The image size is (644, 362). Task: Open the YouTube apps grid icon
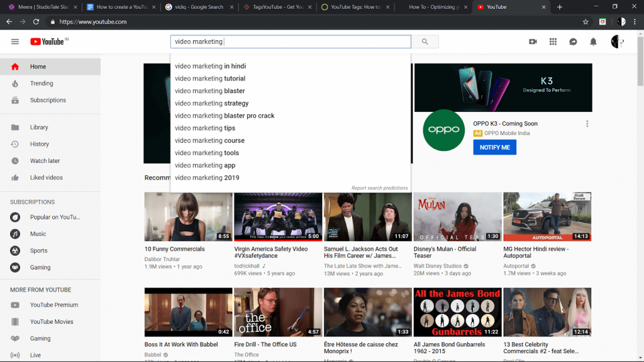tap(553, 41)
